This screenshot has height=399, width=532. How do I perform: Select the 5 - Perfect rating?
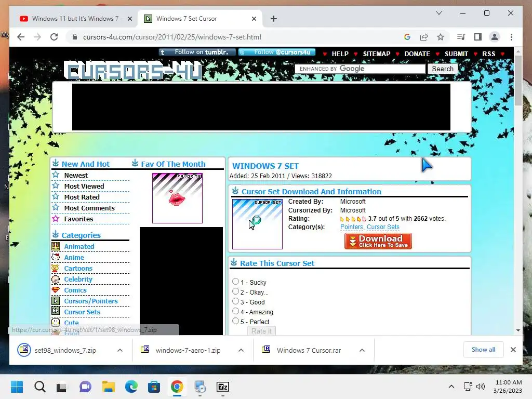[235, 321]
